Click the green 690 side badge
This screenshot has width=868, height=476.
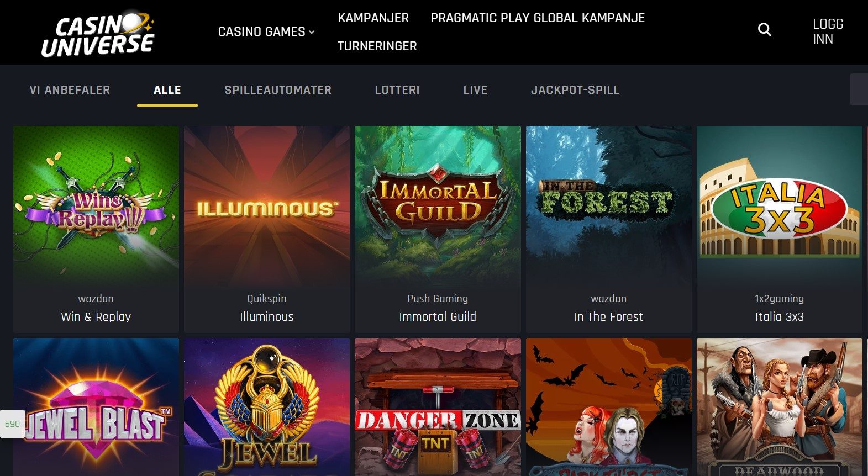pos(12,424)
